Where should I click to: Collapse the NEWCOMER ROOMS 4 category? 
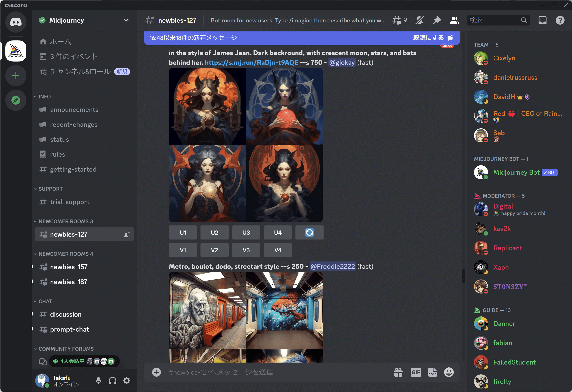click(x=66, y=254)
